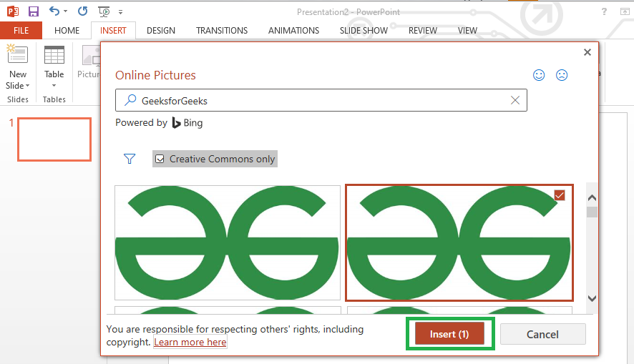Image resolution: width=634 pixels, height=364 pixels.
Task: Open the FILE tab
Action: 21,31
